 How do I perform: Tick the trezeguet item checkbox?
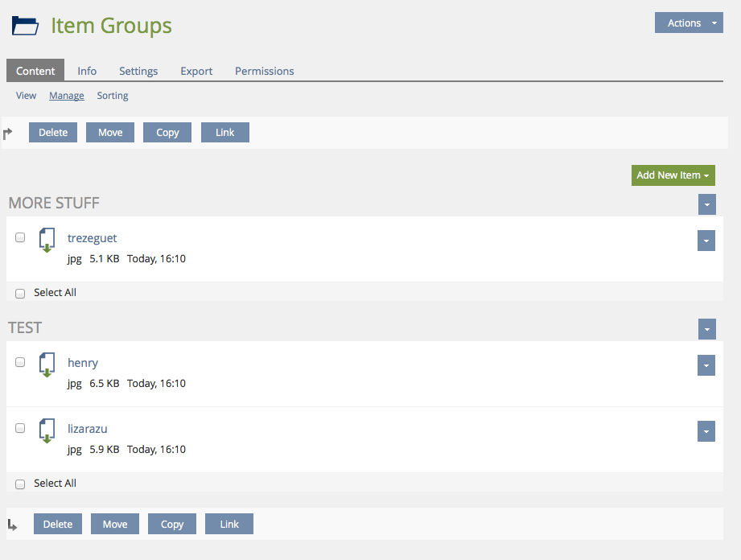click(20, 237)
